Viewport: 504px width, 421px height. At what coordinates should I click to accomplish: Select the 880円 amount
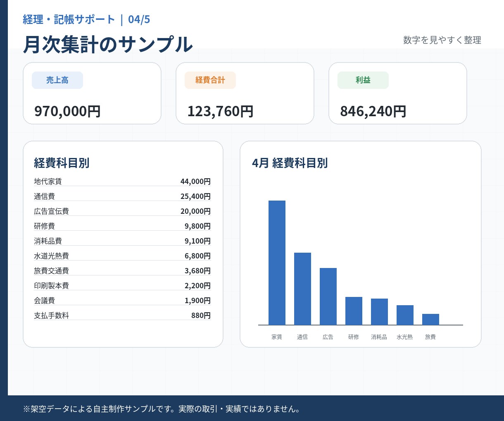pos(201,315)
